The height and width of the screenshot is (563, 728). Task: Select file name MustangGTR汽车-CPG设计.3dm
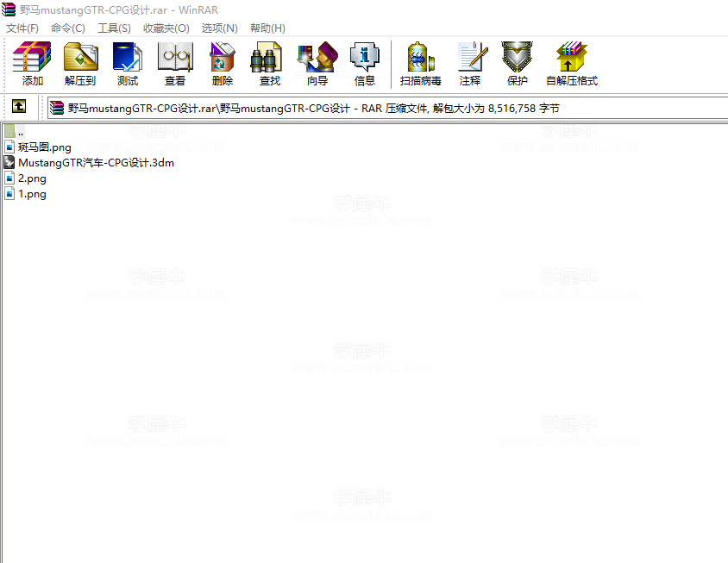pyautogui.click(x=96, y=163)
